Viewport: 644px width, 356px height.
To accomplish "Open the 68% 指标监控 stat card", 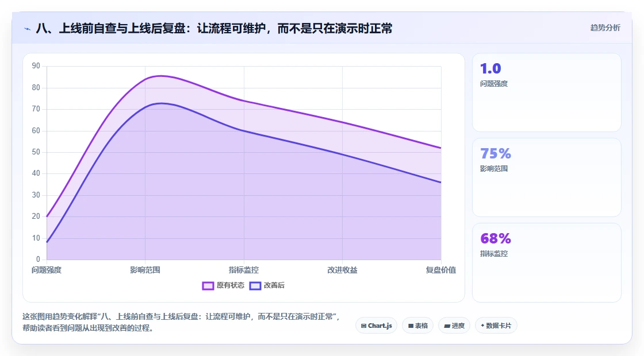I will [x=547, y=262].
